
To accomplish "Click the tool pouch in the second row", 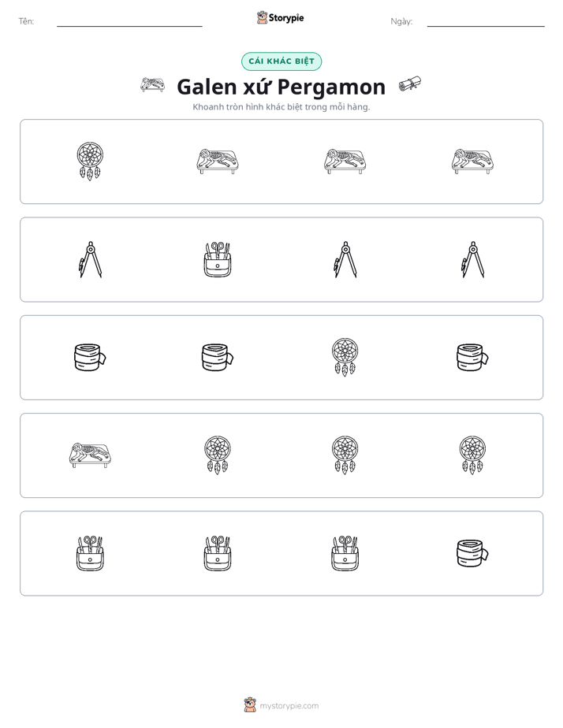I will pyautogui.click(x=218, y=259).
